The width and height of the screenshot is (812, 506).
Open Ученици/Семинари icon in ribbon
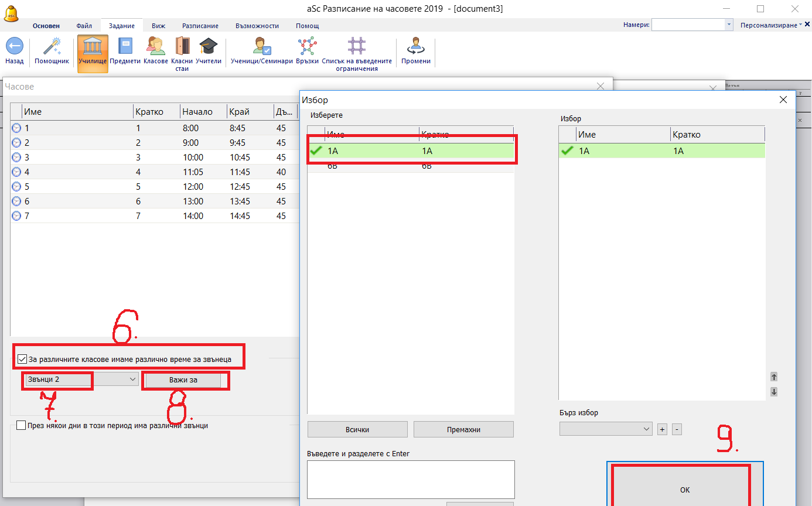(x=261, y=47)
